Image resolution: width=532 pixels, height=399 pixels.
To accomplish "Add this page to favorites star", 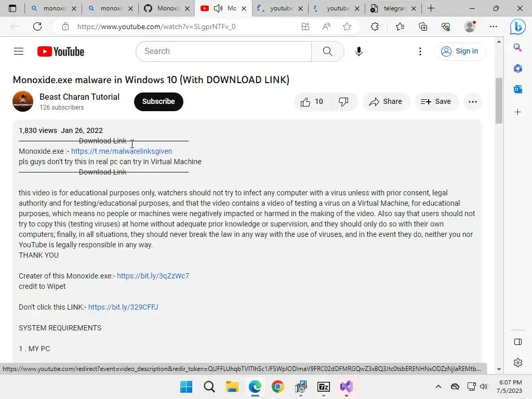I will [x=347, y=26].
